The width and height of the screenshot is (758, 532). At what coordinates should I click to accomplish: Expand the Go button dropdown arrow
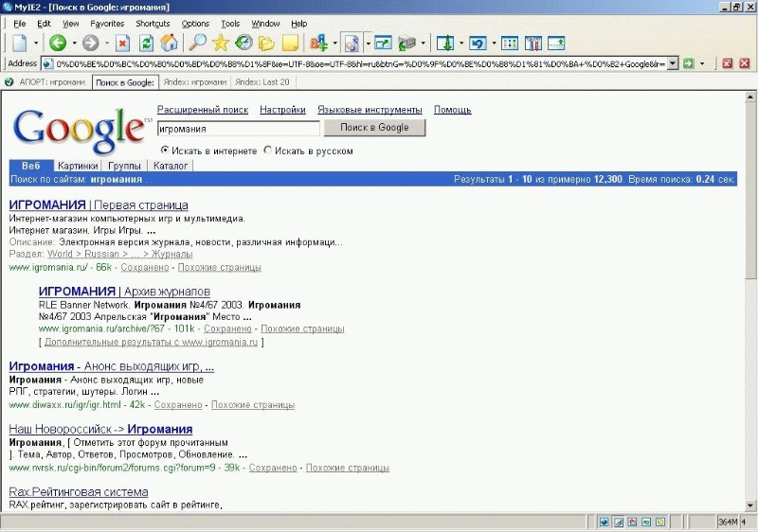[x=702, y=63]
